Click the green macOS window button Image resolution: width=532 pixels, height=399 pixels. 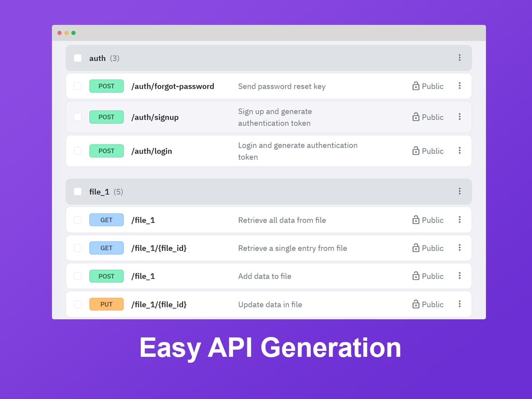coord(73,33)
